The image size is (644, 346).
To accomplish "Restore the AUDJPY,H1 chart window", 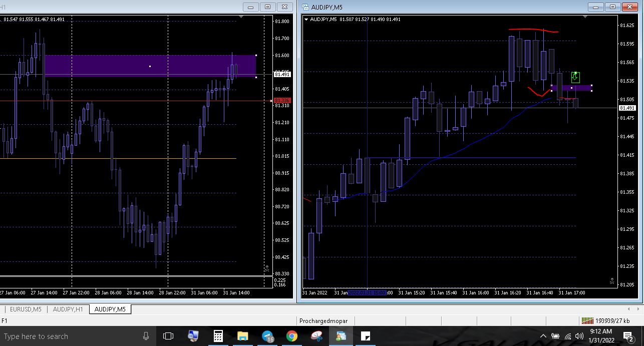I will tap(268, 7).
